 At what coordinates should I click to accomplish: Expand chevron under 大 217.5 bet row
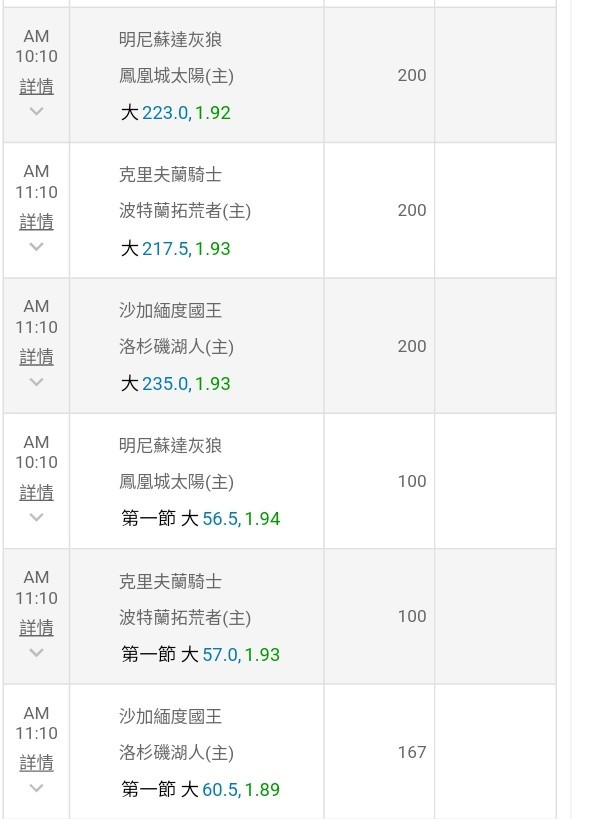pos(37,246)
